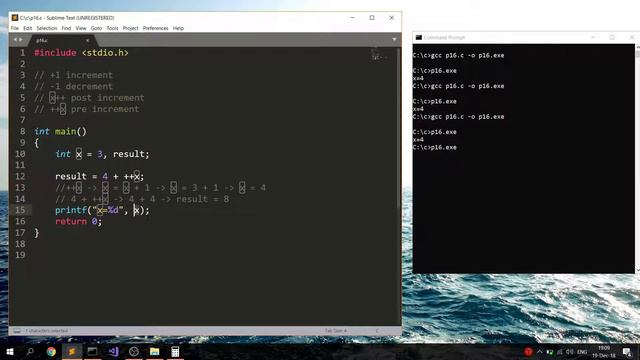Open network settings tray icon
This screenshot has width=640, height=360.
[x=560, y=351]
